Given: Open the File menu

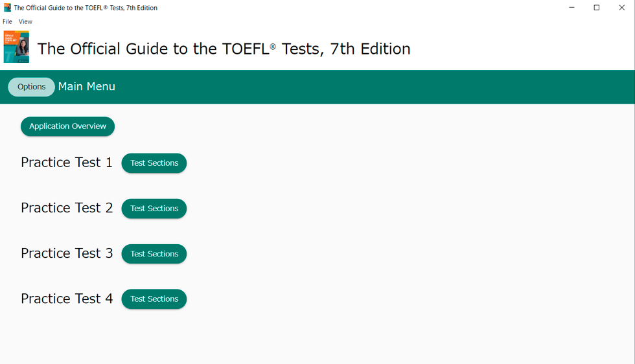Looking at the screenshot, I should pos(7,21).
